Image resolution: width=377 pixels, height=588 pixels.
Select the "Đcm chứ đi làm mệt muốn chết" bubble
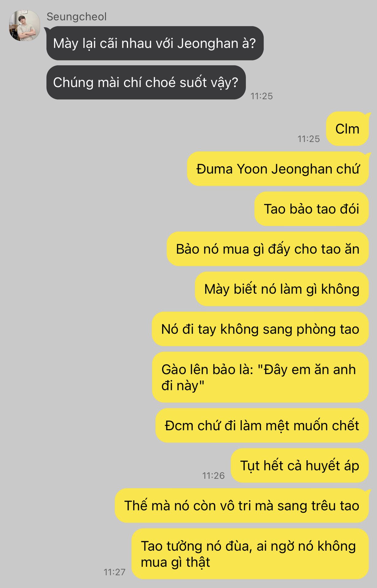coord(262,425)
